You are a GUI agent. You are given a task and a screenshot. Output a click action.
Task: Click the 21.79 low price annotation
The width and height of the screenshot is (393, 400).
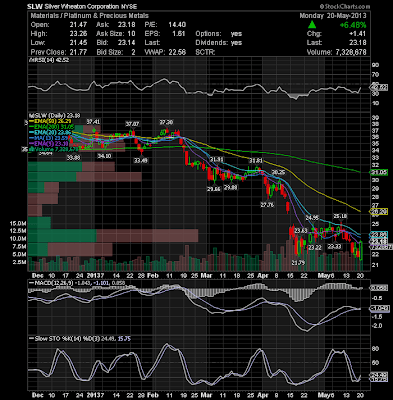click(x=298, y=263)
